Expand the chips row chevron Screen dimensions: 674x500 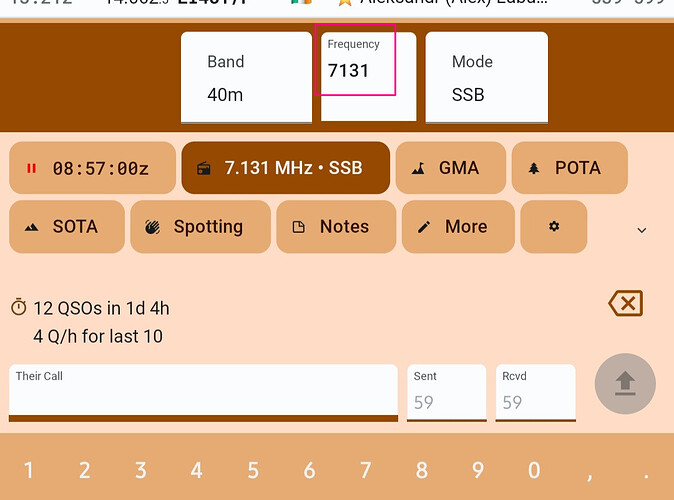tap(641, 230)
